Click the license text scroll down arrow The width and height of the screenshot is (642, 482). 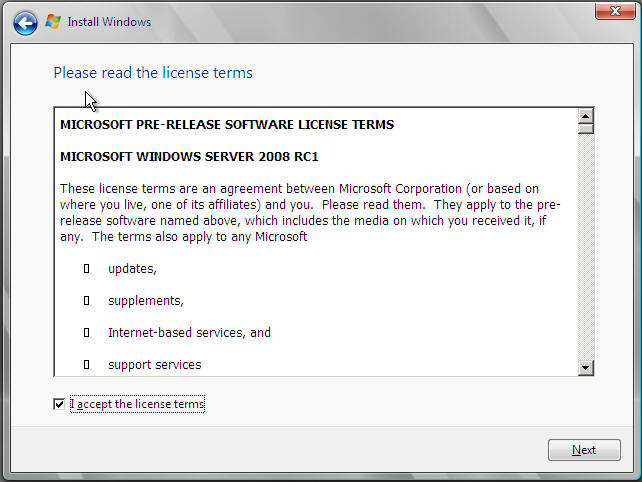585,367
